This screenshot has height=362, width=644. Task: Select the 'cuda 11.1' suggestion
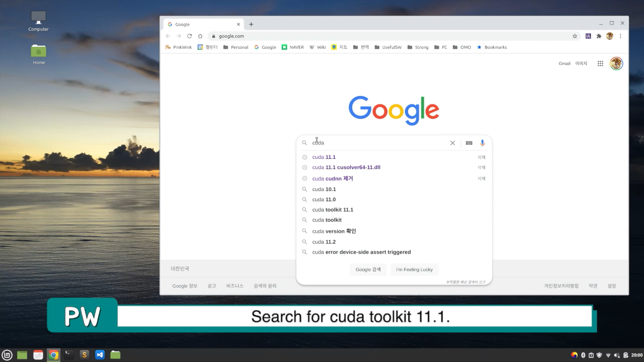[393, 157]
